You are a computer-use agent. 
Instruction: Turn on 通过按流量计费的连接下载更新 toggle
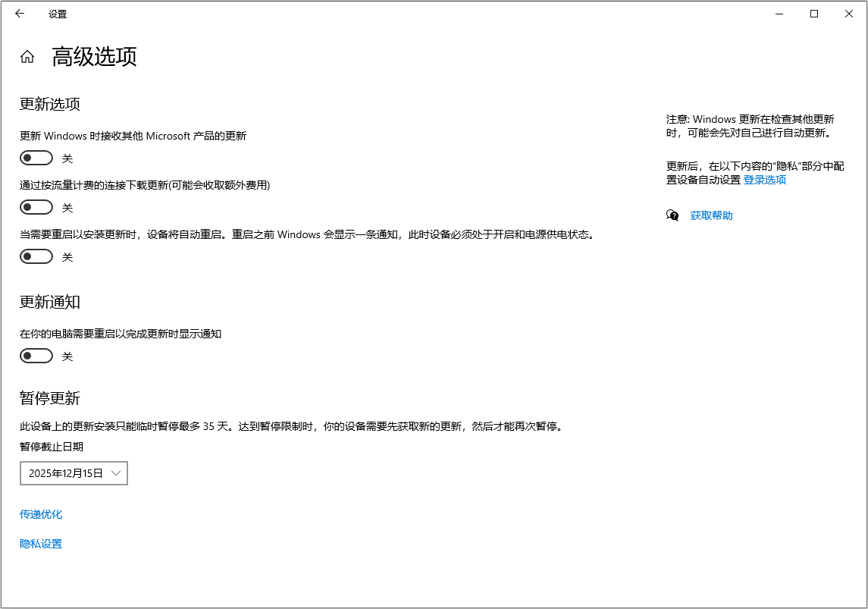point(36,207)
